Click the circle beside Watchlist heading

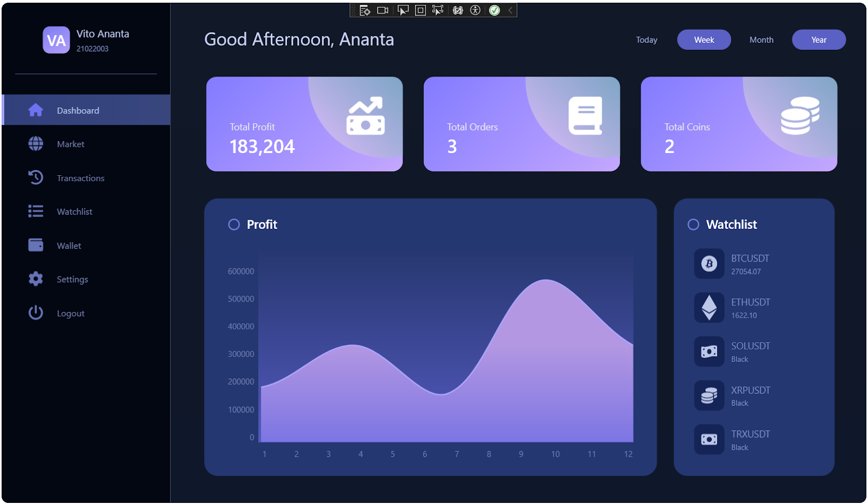click(693, 225)
